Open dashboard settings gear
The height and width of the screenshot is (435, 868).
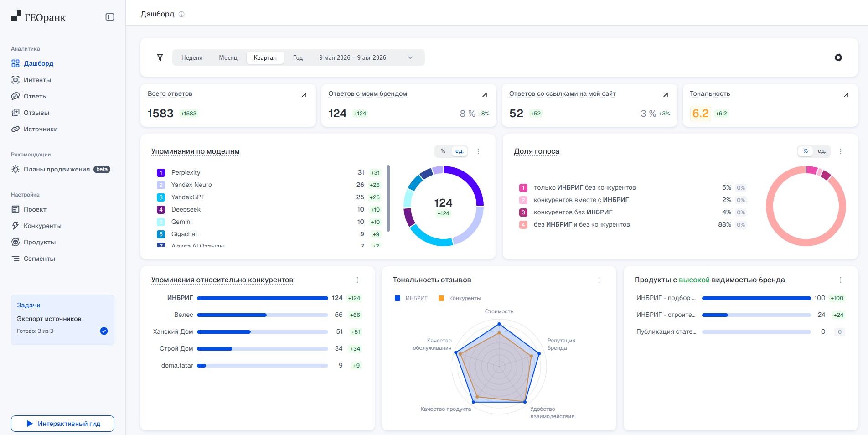pyautogui.click(x=838, y=57)
